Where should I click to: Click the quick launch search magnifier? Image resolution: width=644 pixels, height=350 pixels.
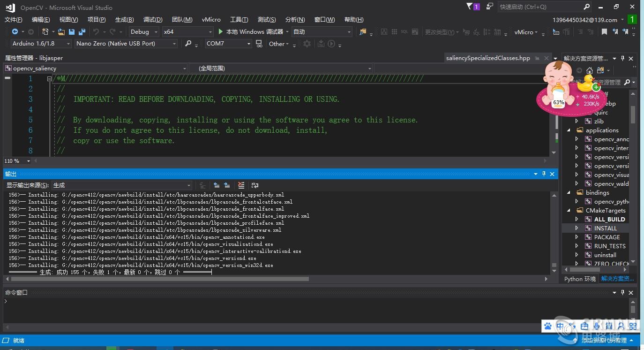click(x=586, y=7)
